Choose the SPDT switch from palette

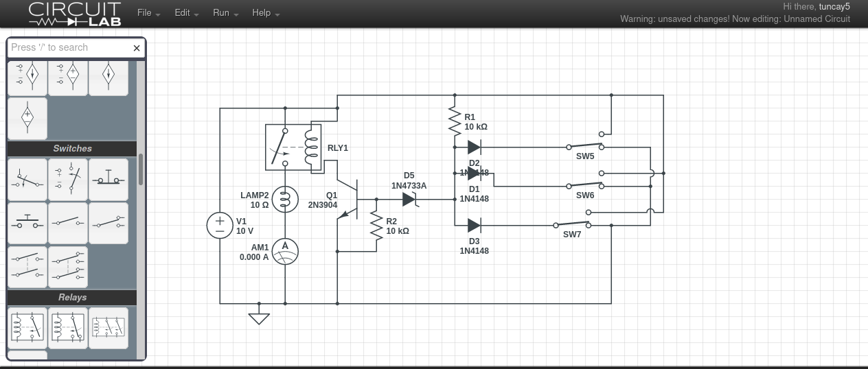tap(108, 223)
